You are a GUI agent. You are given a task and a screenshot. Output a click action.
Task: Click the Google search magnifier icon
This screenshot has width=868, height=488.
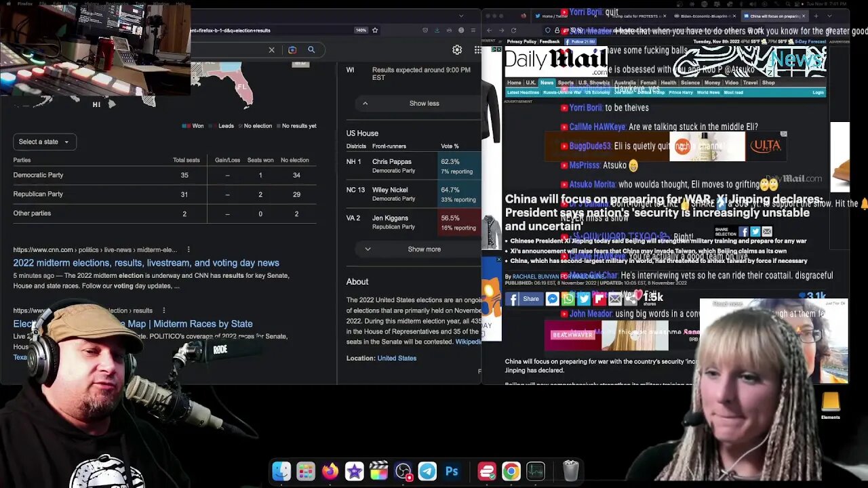(311, 49)
